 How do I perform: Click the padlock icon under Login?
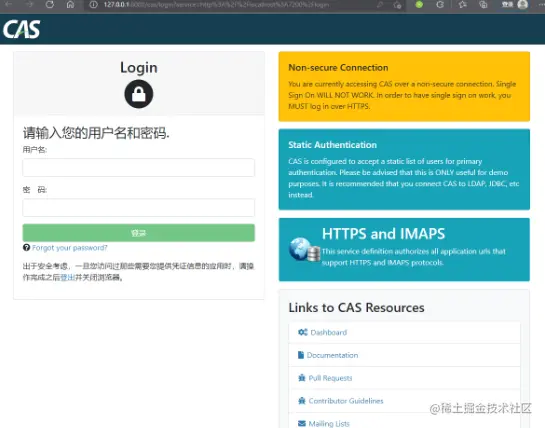[x=139, y=94]
